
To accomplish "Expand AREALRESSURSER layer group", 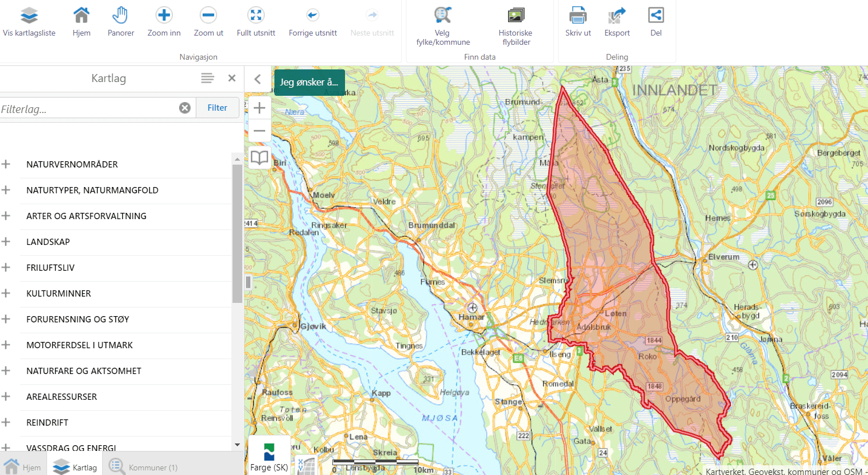I will pos(6,396).
